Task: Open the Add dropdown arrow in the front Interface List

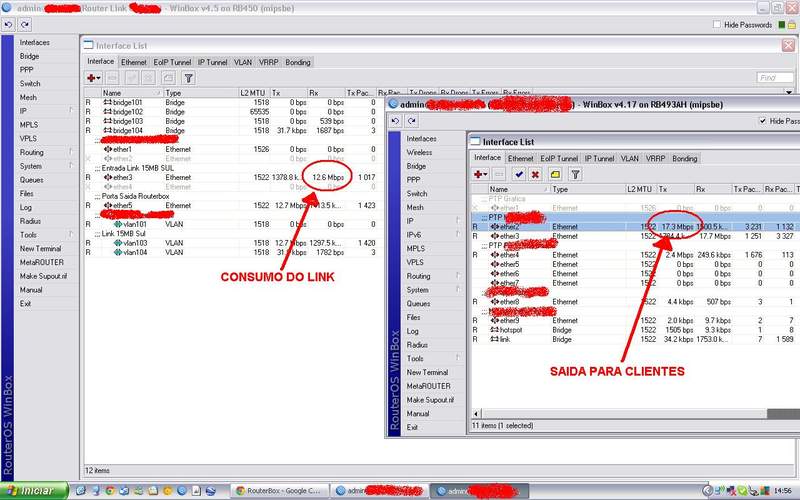Action: click(485, 174)
